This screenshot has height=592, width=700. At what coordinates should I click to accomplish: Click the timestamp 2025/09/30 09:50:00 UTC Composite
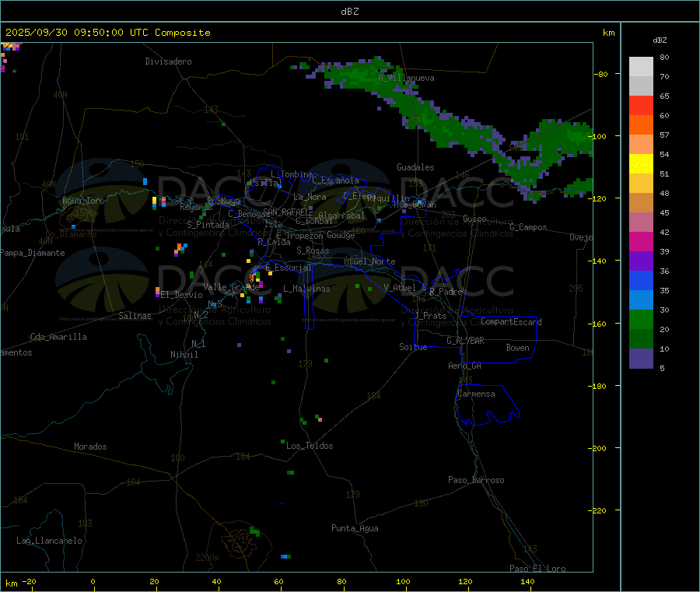click(x=107, y=33)
